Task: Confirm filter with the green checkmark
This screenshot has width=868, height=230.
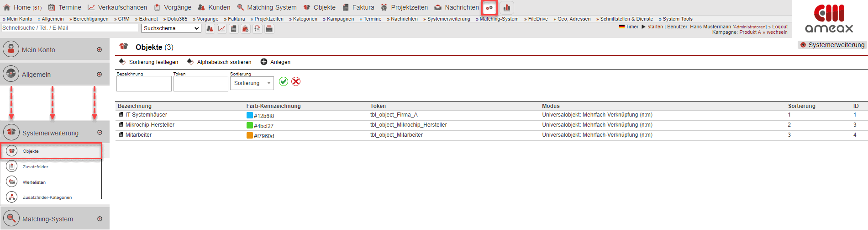Action: 284,81
